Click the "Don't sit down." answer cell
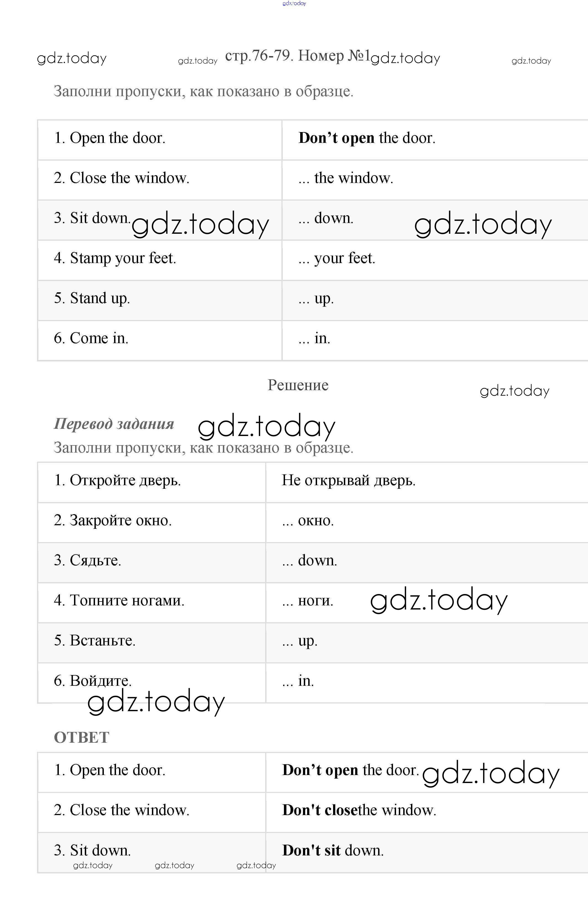Image resolution: width=588 pixels, height=914 pixels. tap(333, 850)
